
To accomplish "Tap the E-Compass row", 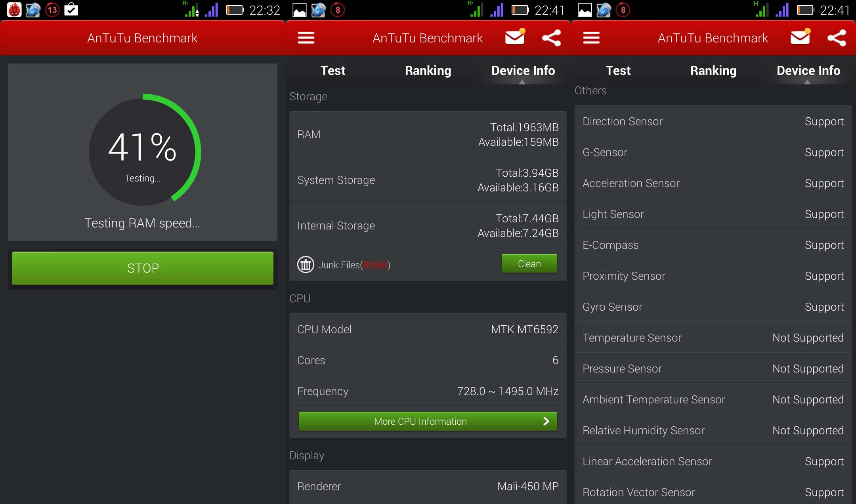I will (713, 245).
